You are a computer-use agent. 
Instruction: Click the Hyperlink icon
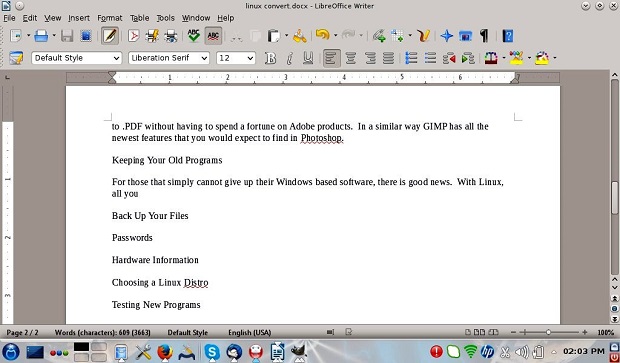(x=379, y=36)
